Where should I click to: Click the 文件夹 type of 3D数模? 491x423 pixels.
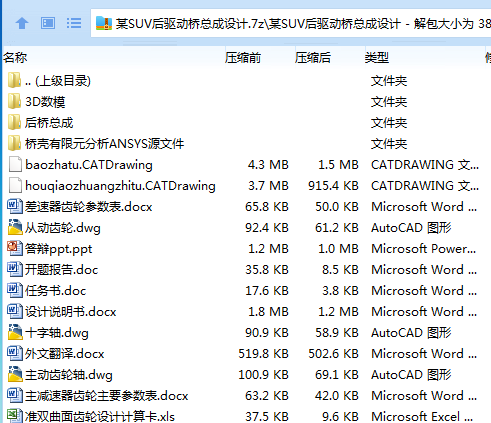point(389,102)
